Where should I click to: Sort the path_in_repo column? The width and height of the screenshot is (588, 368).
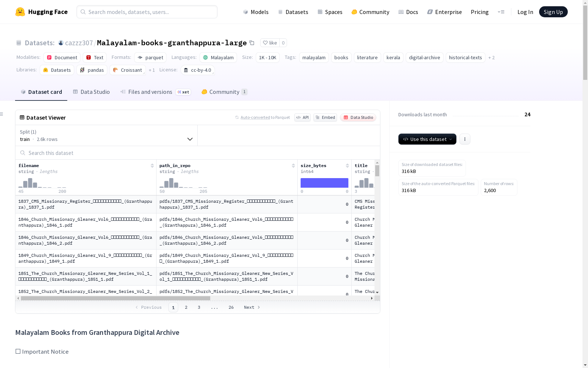[x=293, y=166]
